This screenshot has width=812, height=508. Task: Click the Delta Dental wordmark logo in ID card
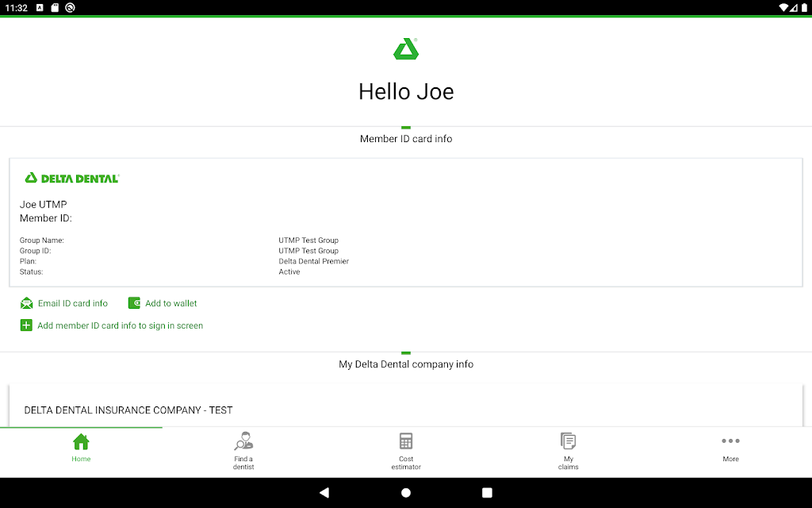point(71,179)
